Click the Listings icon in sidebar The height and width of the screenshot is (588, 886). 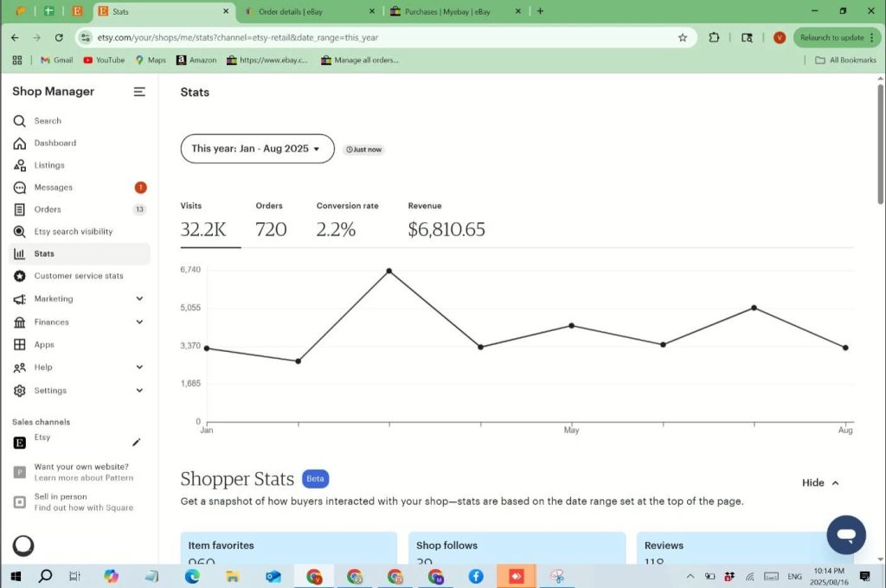19,165
